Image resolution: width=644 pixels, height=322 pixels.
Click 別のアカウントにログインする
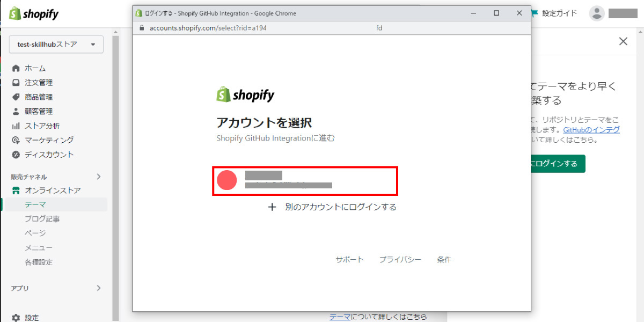click(341, 207)
